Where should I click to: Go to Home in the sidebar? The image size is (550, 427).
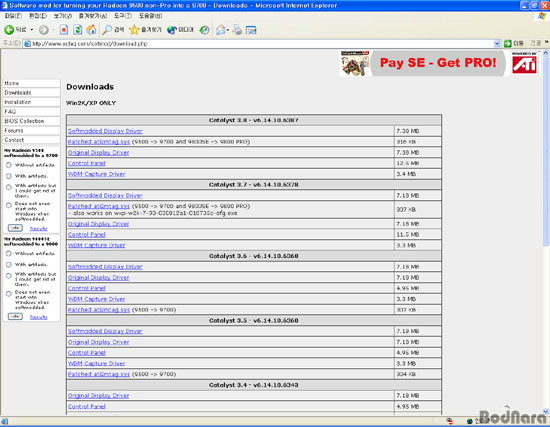(x=31, y=83)
